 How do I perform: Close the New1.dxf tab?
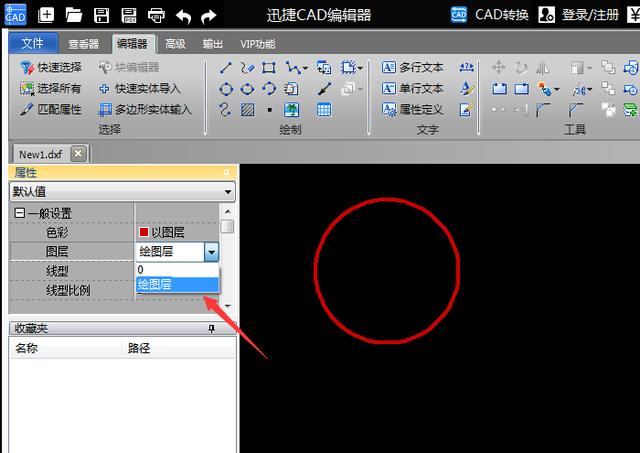[x=78, y=154]
